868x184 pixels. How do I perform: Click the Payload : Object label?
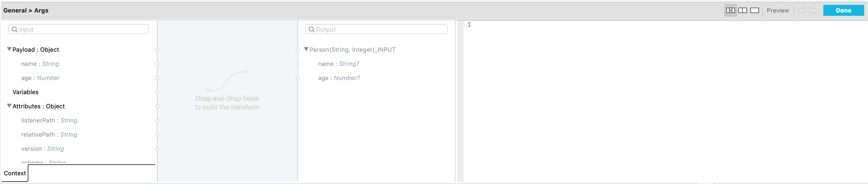(x=36, y=50)
